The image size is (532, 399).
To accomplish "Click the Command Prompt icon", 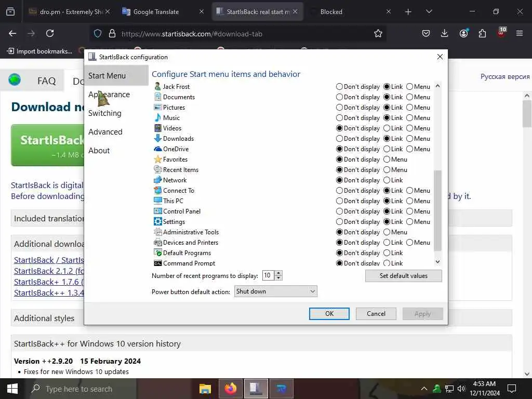I will (157, 263).
